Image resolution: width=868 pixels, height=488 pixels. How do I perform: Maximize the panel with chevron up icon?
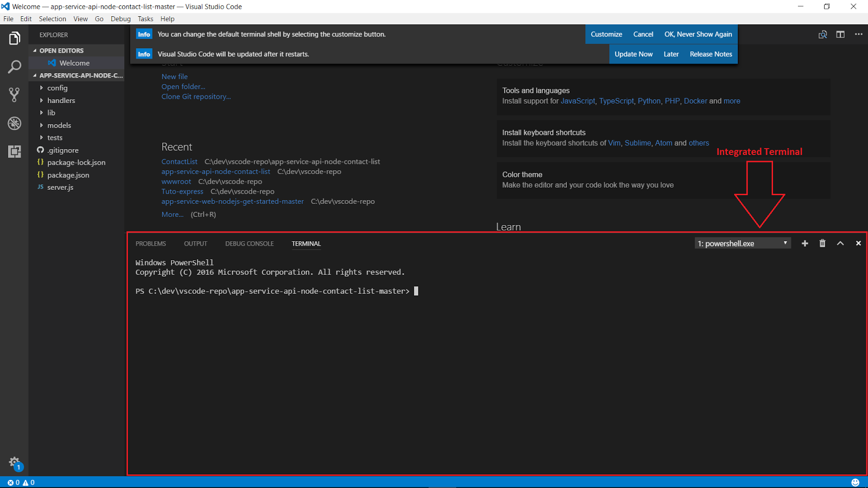[x=840, y=243]
